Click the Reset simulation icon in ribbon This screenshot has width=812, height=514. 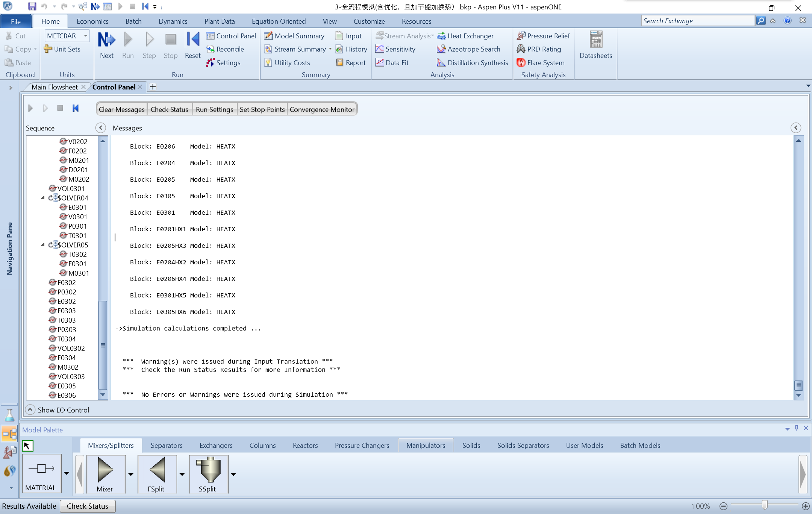[x=192, y=40]
